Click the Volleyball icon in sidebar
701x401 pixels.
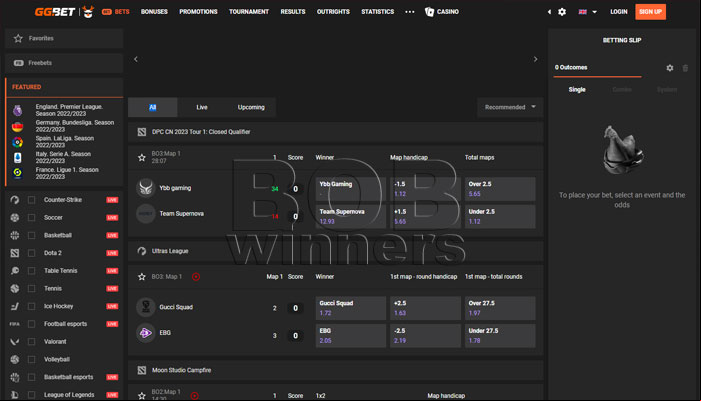(15, 359)
